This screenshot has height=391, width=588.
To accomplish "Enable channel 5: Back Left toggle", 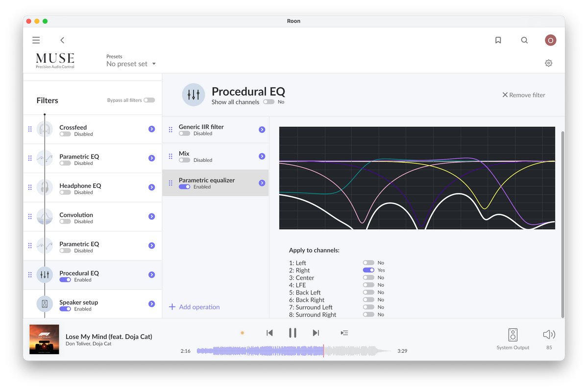I will click(x=368, y=292).
